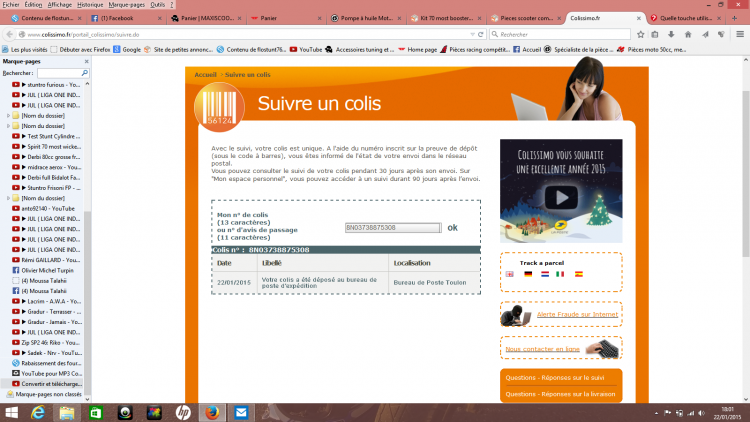Screen dimensions: 750x422
Task: Open the Mail app in taskbar
Action: (241, 412)
